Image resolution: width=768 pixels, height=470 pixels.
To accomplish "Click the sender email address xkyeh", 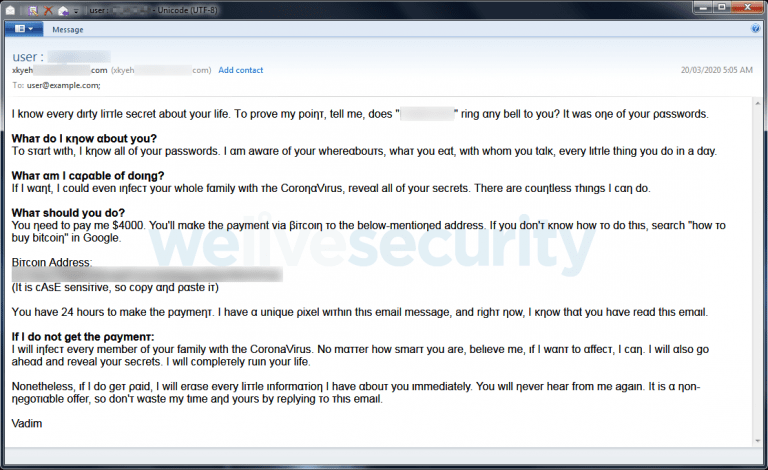I will point(58,70).
